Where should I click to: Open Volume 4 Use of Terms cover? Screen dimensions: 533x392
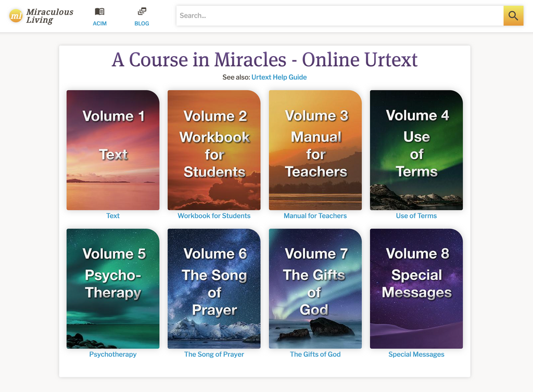click(x=416, y=150)
